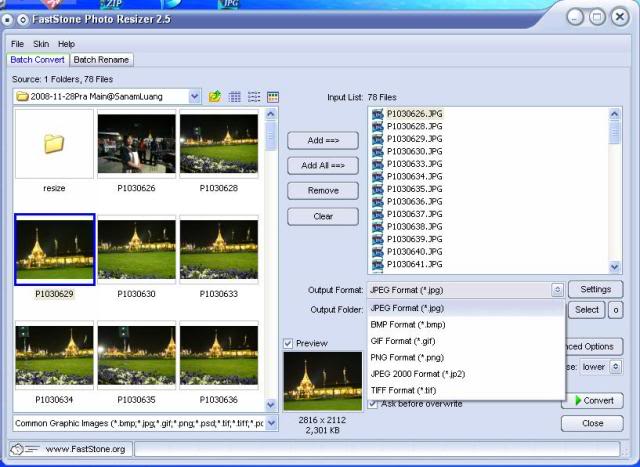Choose JPEG Format (*.jpg) option
The image size is (640, 467).
[466, 308]
